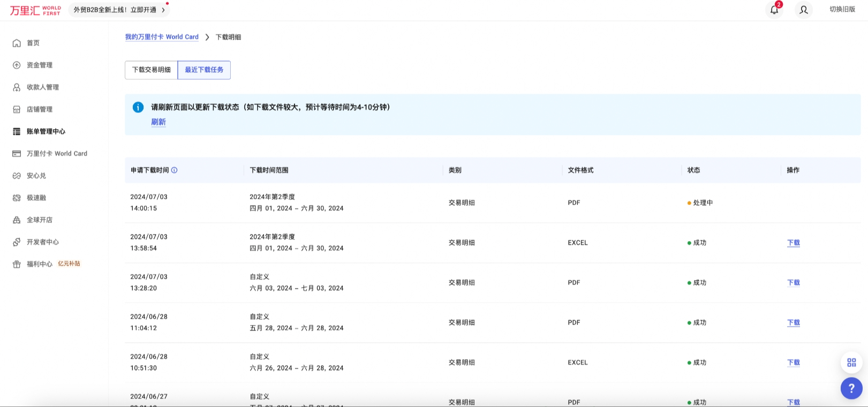Image resolution: width=868 pixels, height=407 pixels.
Task: Open 我的万里付卡 World Card breadcrumb link
Action: [x=162, y=37]
